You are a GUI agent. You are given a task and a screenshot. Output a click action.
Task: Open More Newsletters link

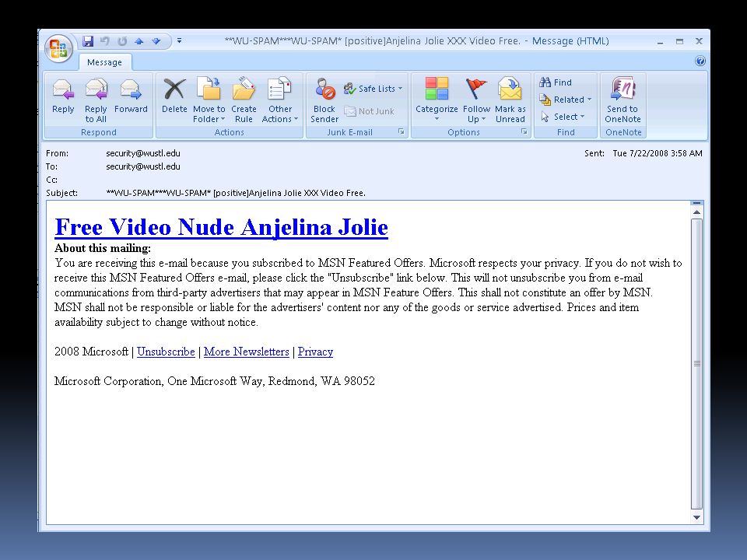point(247,352)
